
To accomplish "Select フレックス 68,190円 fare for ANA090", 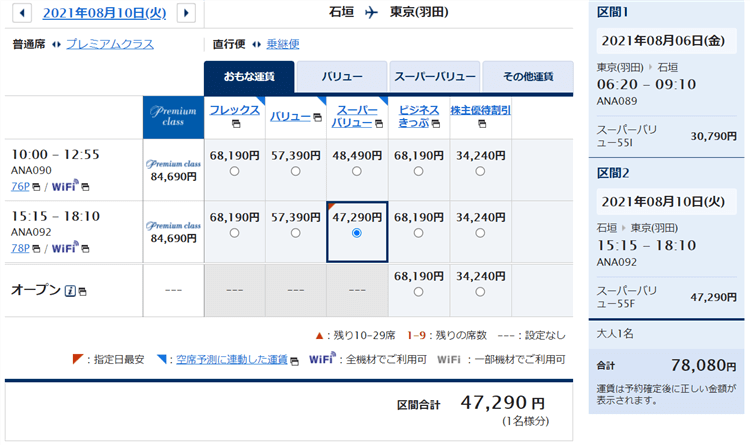I will pyautogui.click(x=234, y=171).
